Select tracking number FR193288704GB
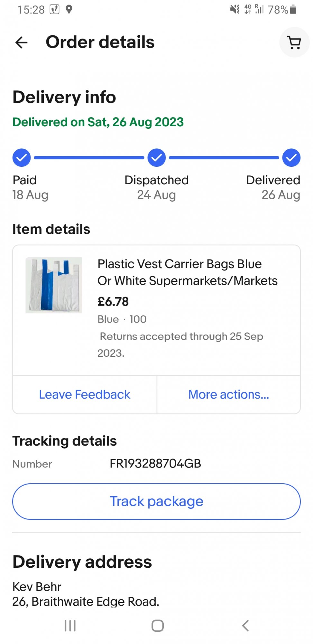313x644 pixels. tap(155, 464)
